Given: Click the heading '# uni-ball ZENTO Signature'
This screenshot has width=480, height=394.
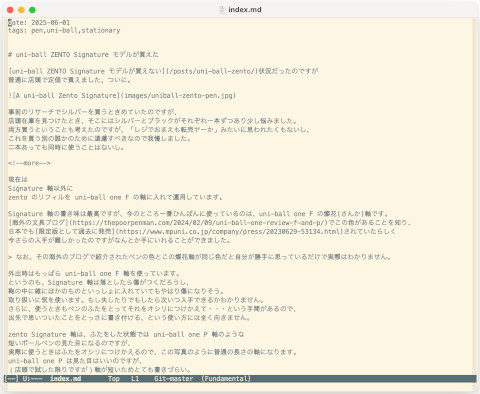Looking at the screenshot, I should coord(83,55).
